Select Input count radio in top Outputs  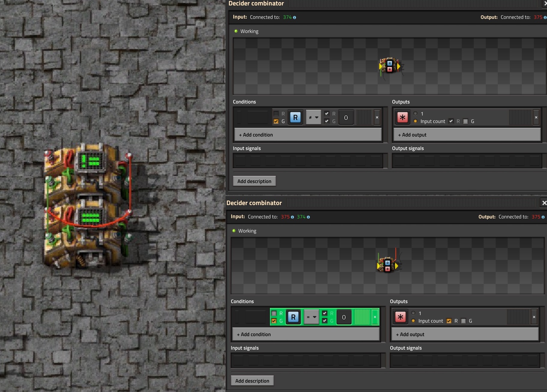416,121
